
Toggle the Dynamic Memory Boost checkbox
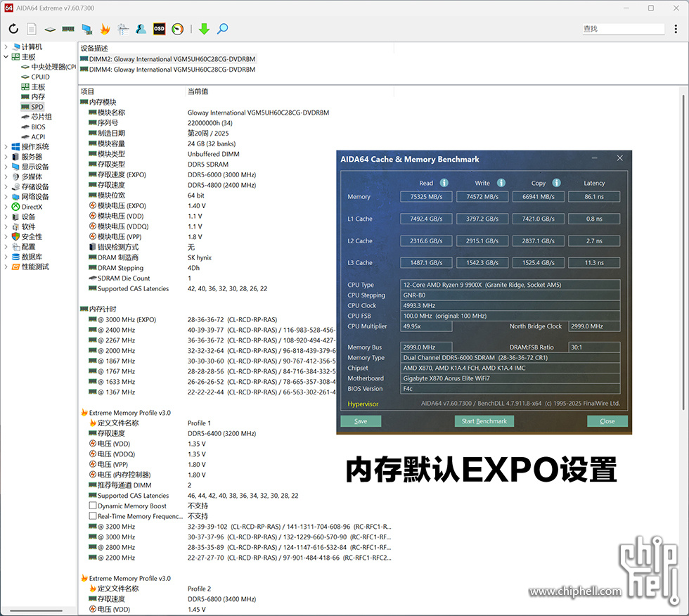[93, 506]
